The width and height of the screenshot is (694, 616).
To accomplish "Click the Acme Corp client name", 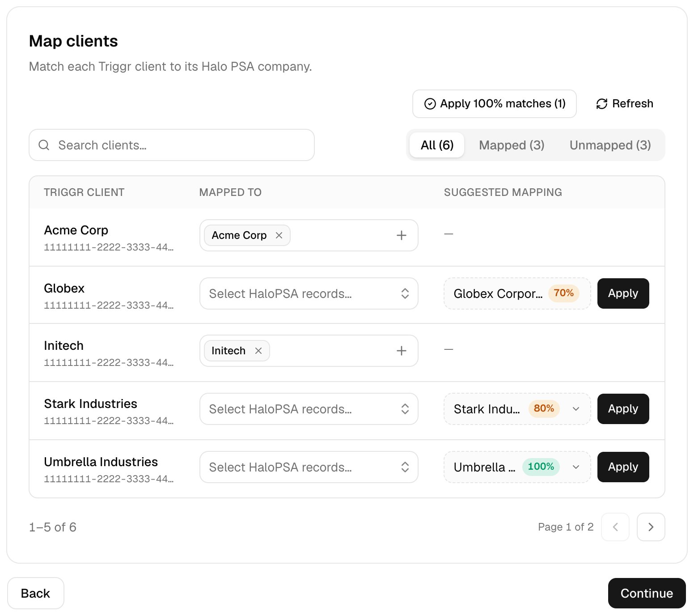I will tap(76, 230).
